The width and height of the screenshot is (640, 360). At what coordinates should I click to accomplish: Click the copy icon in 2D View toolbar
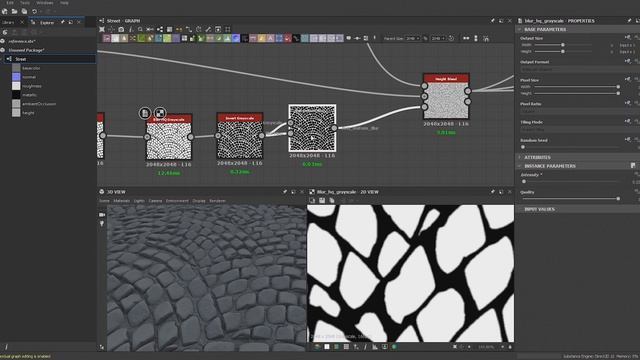[x=331, y=200]
